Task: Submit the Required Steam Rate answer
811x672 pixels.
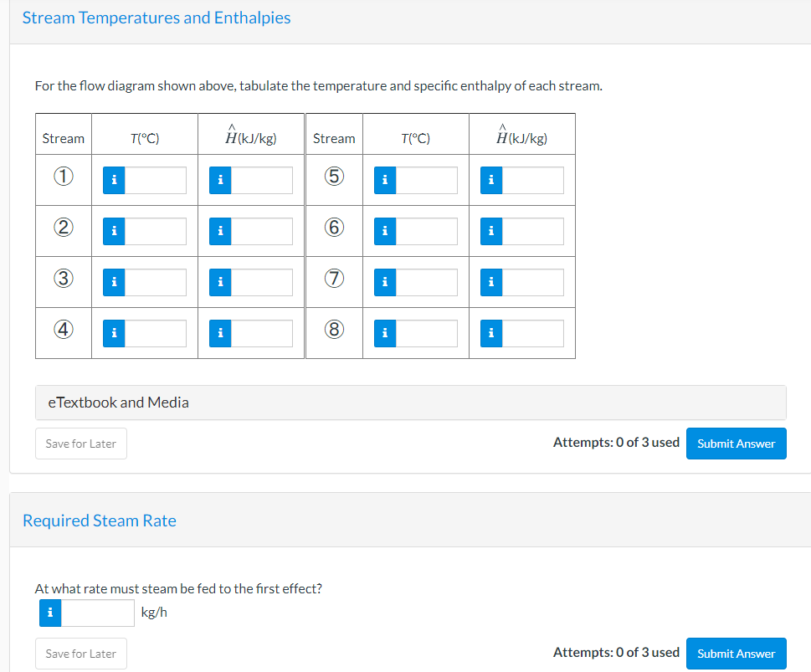Action: (736, 654)
